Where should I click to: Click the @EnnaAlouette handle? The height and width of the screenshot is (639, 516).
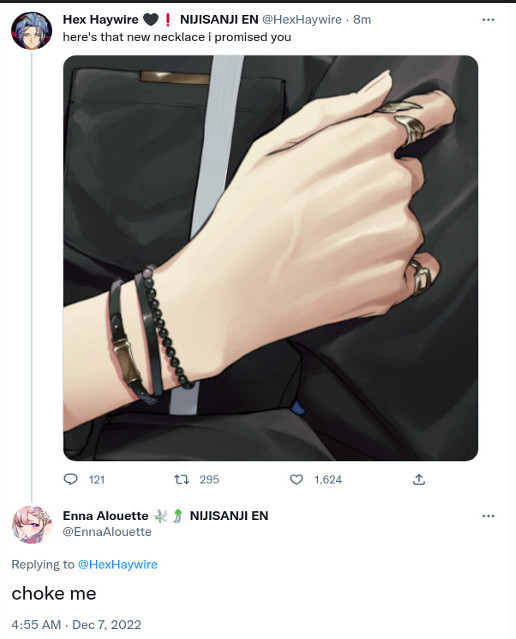pos(107,532)
